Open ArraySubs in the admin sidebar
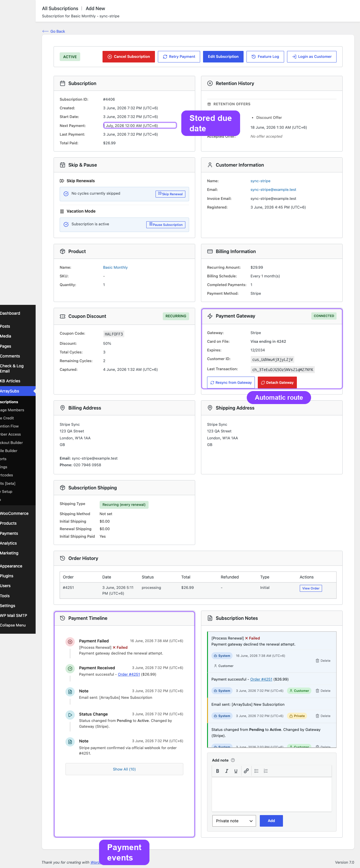 [18, 391]
